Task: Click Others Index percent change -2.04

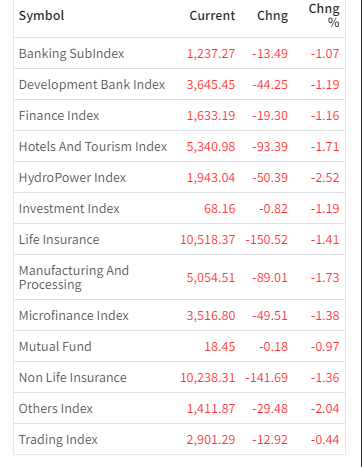Action: pos(325,409)
